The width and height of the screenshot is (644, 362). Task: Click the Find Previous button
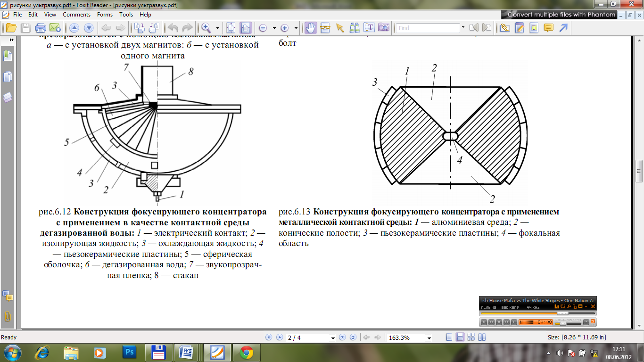tap(473, 28)
